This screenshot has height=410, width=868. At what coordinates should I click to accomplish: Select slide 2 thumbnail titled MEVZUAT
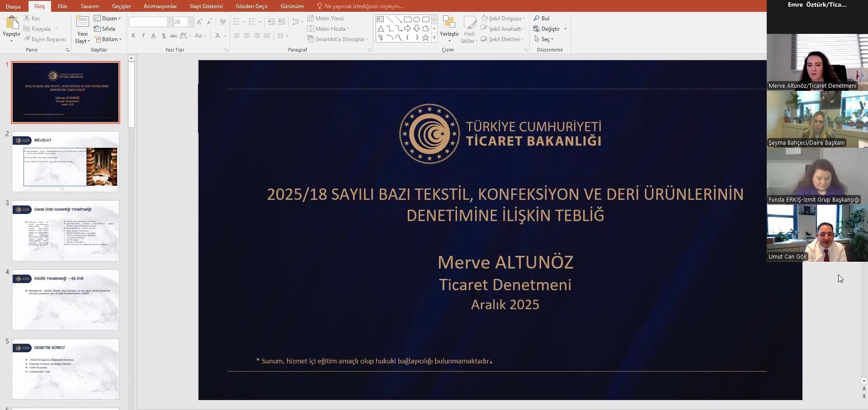[x=66, y=162]
